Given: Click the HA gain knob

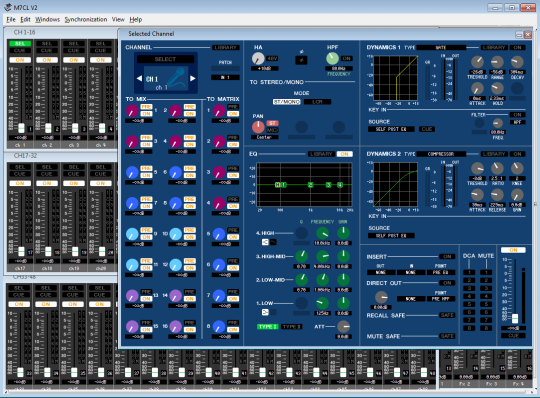Looking at the screenshot, I should pyautogui.click(x=258, y=59).
